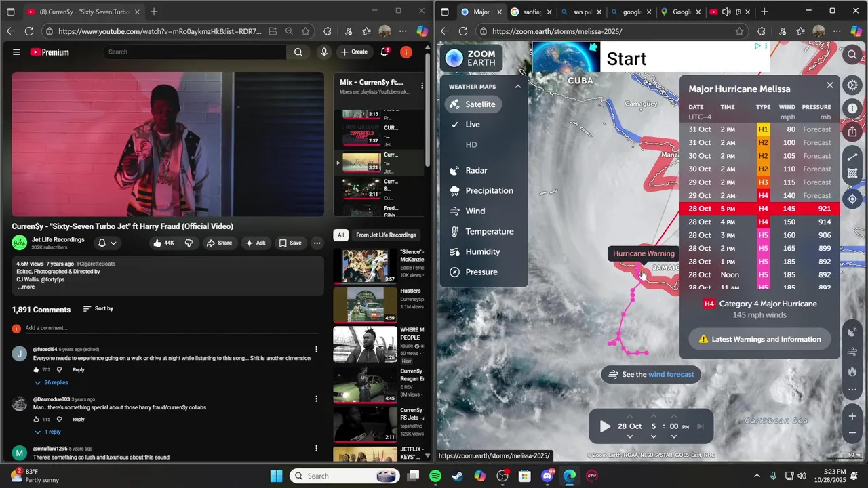Zoom in on the map
The width and height of the screenshot is (868, 488).
coord(852,417)
